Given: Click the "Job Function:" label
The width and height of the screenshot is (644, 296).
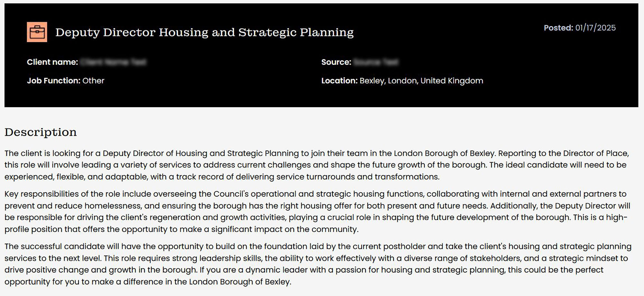Looking at the screenshot, I should pos(53,80).
